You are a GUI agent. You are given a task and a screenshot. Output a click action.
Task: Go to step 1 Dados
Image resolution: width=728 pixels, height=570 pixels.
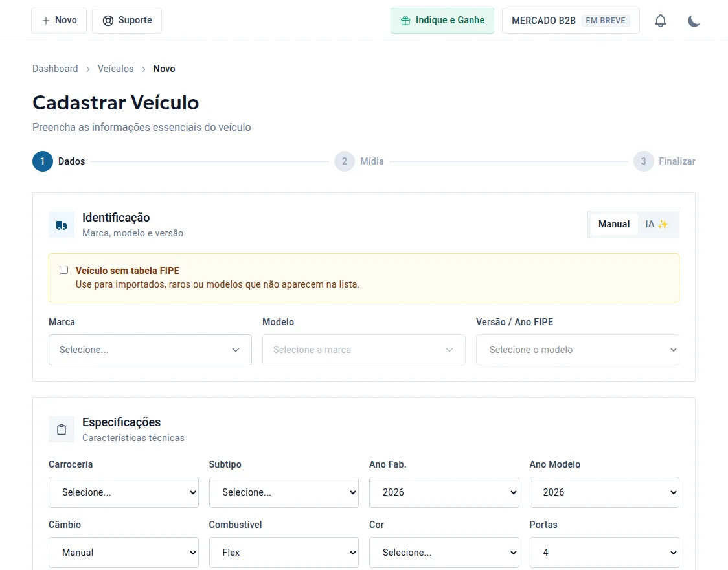click(x=59, y=161)
